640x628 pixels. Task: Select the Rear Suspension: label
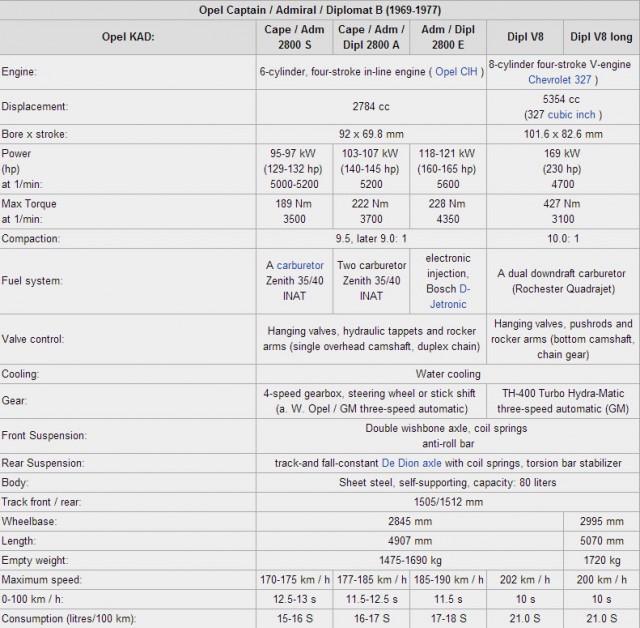click(x=43, y=463)
